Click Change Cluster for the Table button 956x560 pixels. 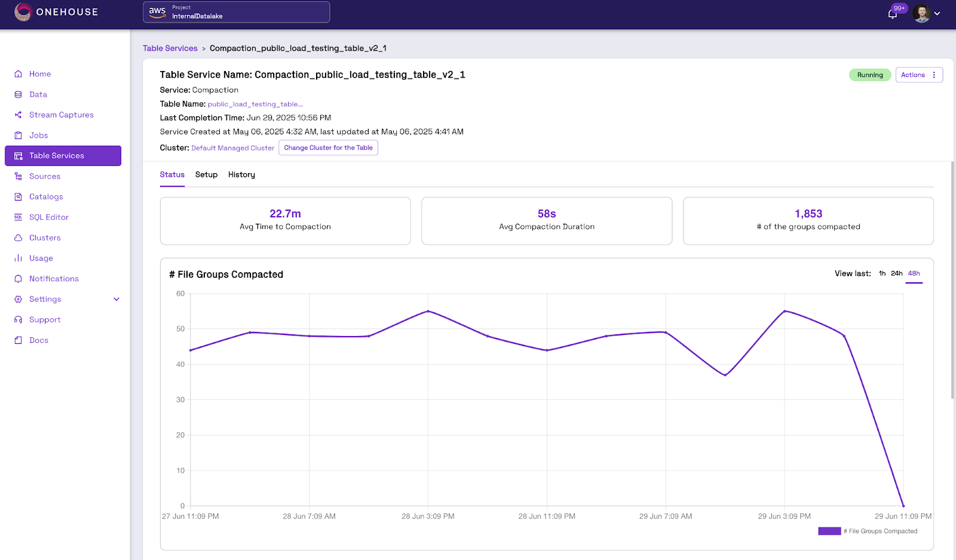(x=328, y=147)
